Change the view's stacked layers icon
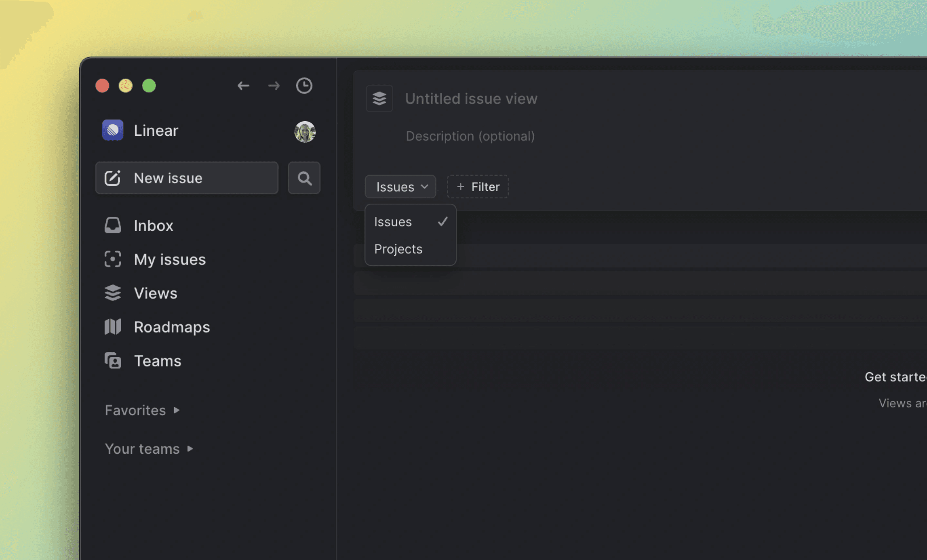The image size is (927, 560). tap(379, 98)
